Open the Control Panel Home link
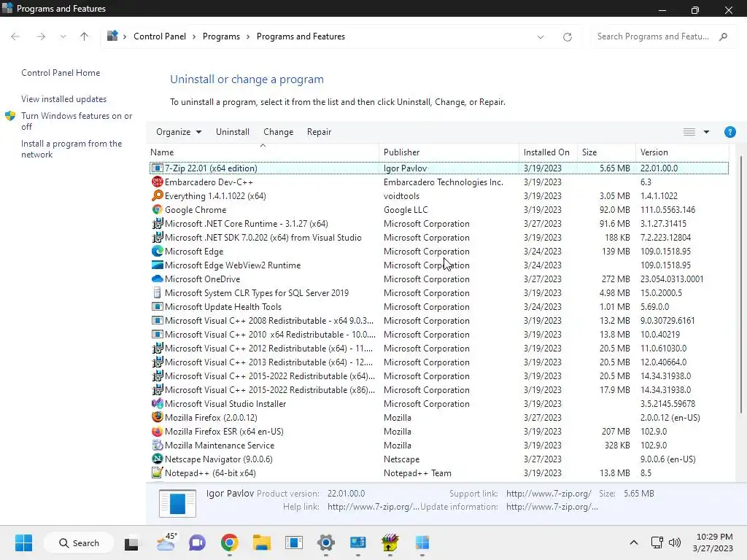747x560 pixels. [x=61, y=73]
